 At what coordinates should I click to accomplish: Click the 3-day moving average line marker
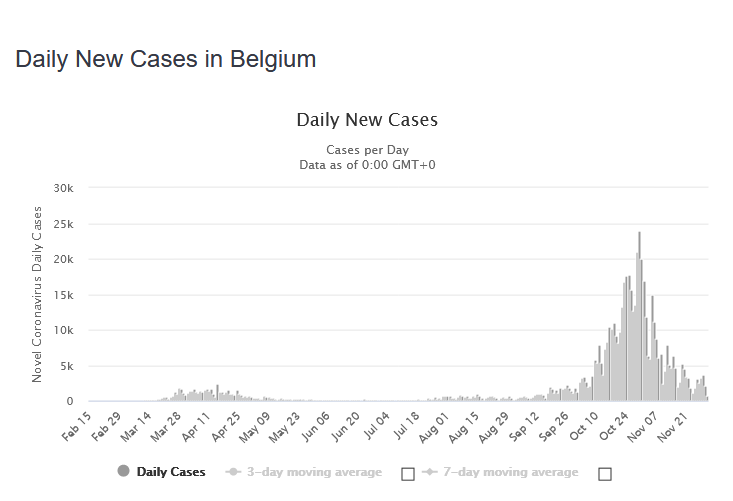[x=236, y=472]
